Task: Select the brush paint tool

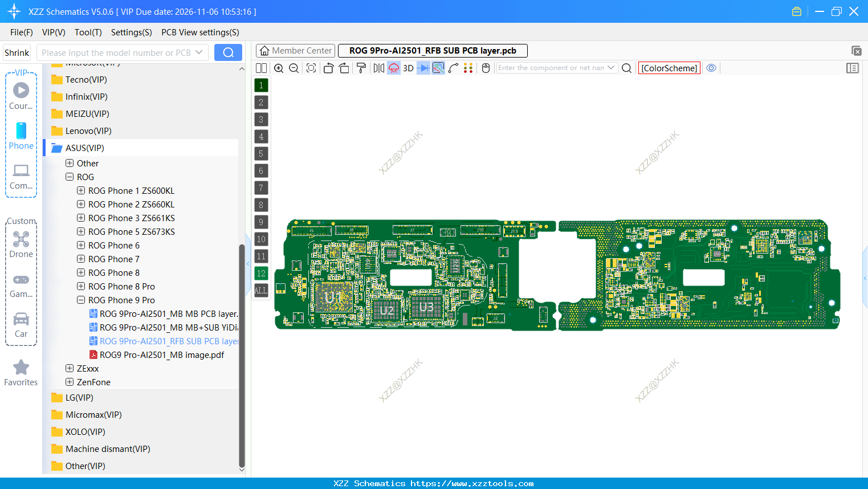Action: (360, 68)
